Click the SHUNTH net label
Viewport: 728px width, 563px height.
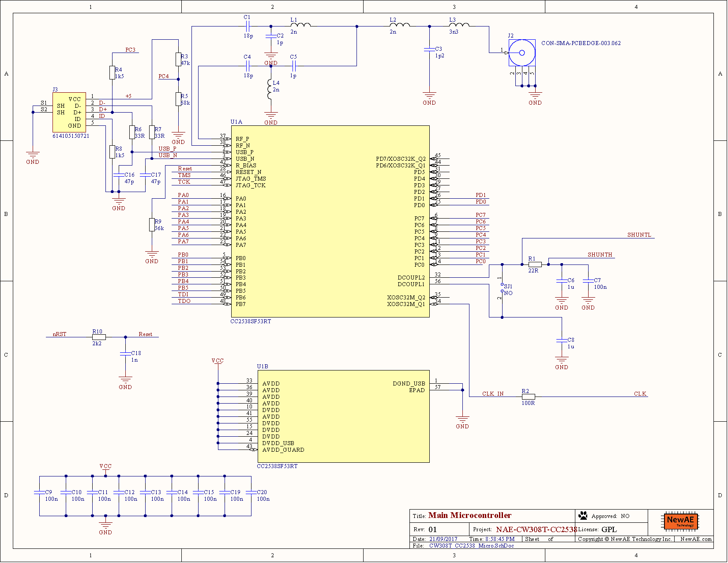(x=600, y=255)
